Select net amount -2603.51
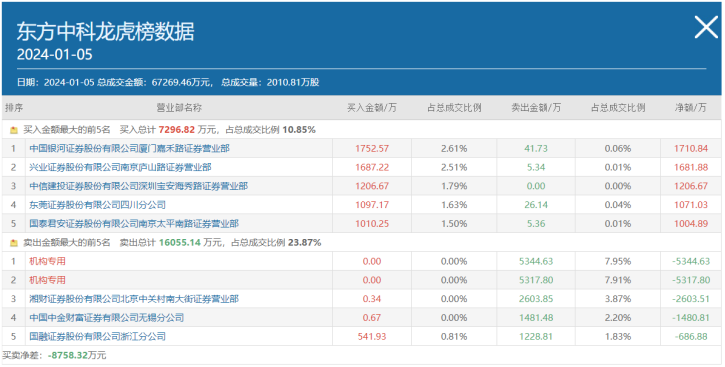 tap(691, 299)
